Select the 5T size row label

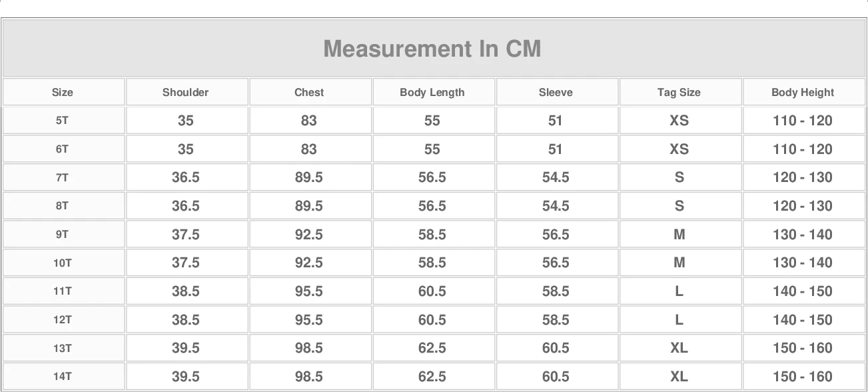(x=63, y=121)
